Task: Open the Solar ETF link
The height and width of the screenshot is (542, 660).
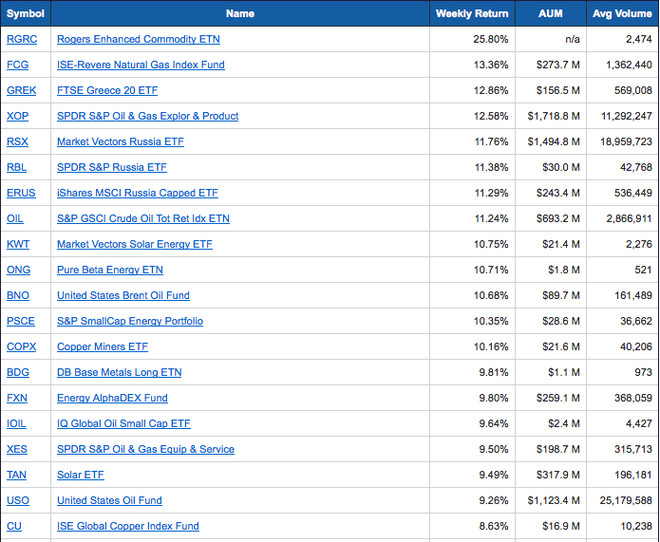Action: tap(80, 475)
